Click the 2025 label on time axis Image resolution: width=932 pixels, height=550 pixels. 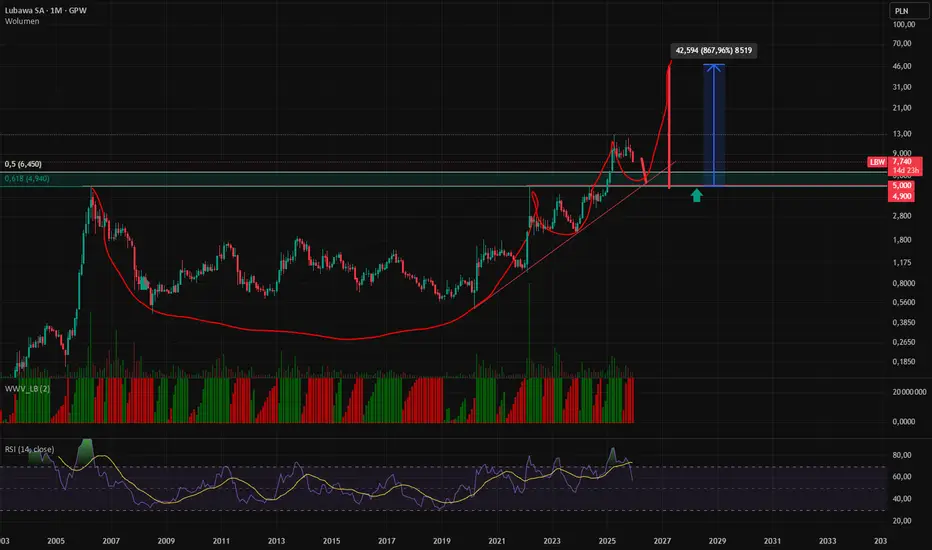pyautogui.click(x=607, y=540)
